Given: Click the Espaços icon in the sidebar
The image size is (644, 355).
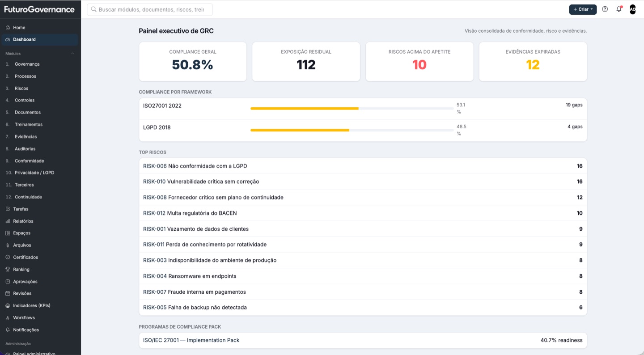Looking at the screenshot, I should 8,233.
